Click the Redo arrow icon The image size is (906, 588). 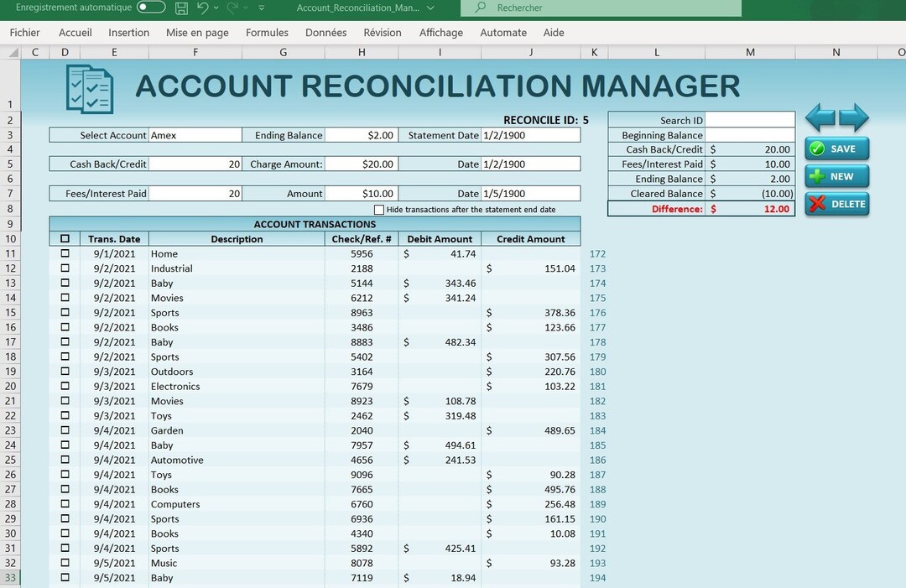pos(232,8)
